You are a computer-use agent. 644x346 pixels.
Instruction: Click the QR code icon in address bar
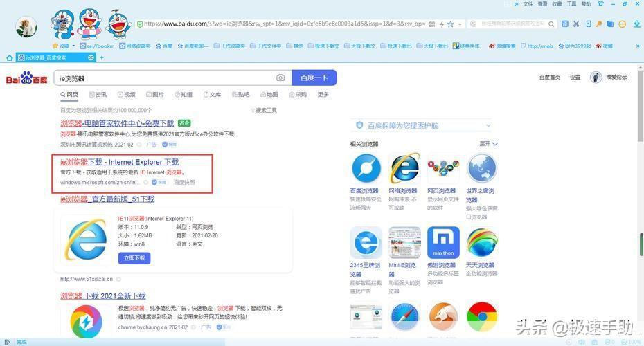(x=432, y=24)
